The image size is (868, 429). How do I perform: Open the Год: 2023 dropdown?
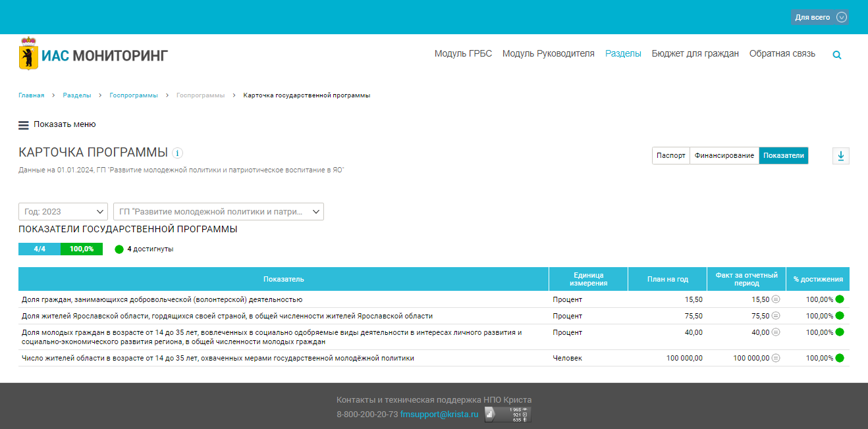point(63,212)
